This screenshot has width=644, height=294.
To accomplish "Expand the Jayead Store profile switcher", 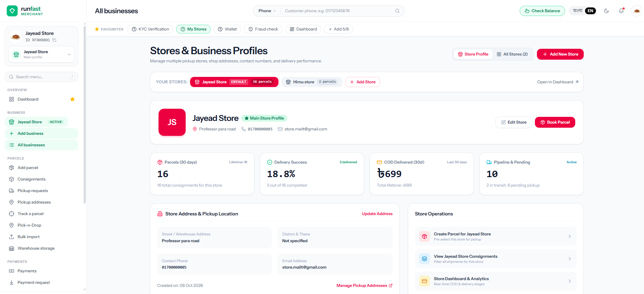I will point(41,54).
